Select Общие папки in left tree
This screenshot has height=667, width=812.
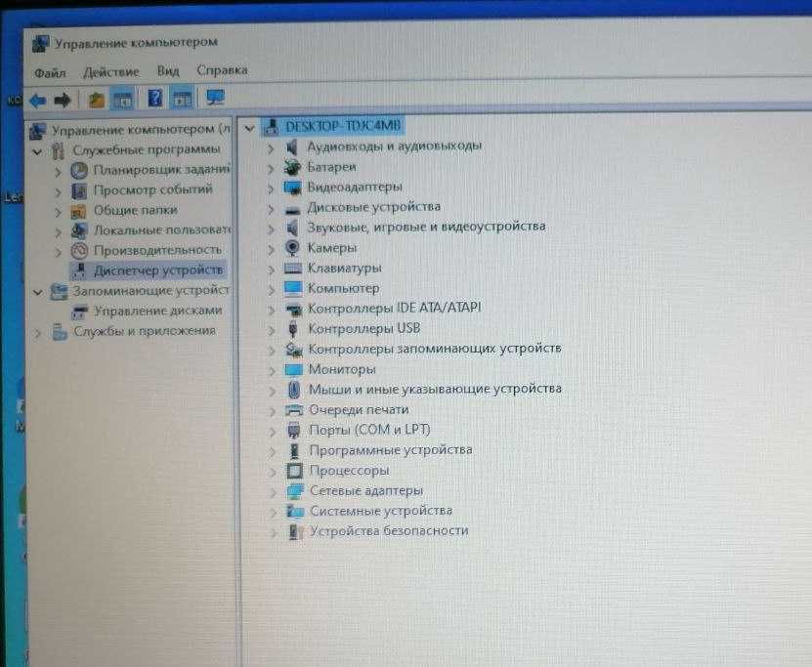click(135, 210)
